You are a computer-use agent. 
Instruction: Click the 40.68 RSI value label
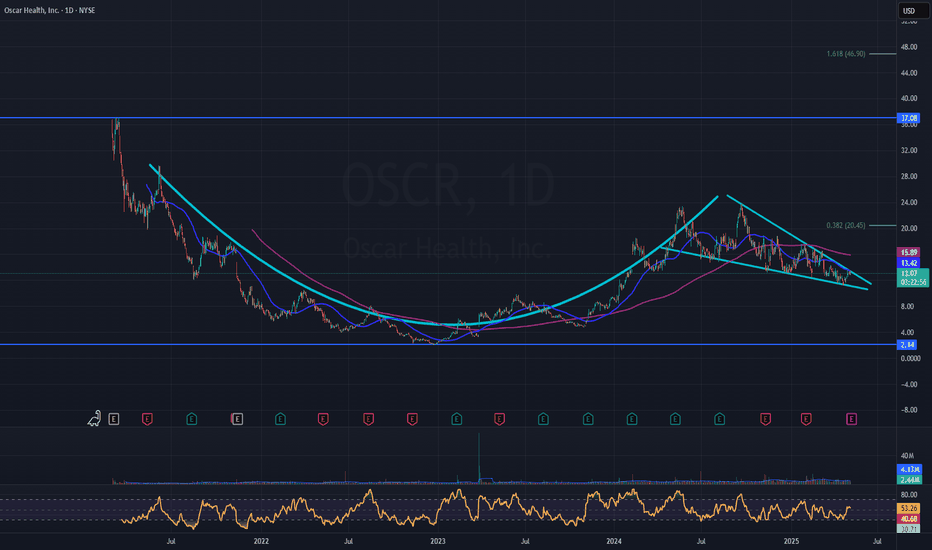[x=909, y=518]
